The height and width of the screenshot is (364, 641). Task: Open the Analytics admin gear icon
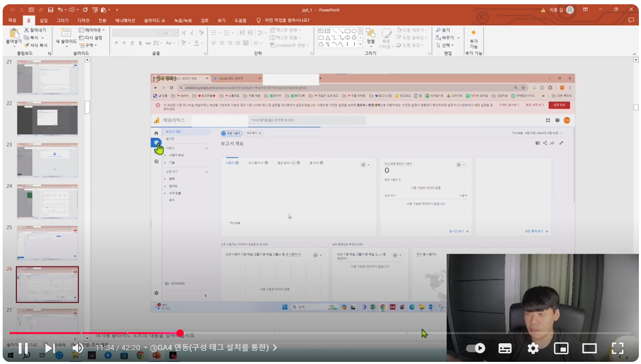tap(156, 293)
